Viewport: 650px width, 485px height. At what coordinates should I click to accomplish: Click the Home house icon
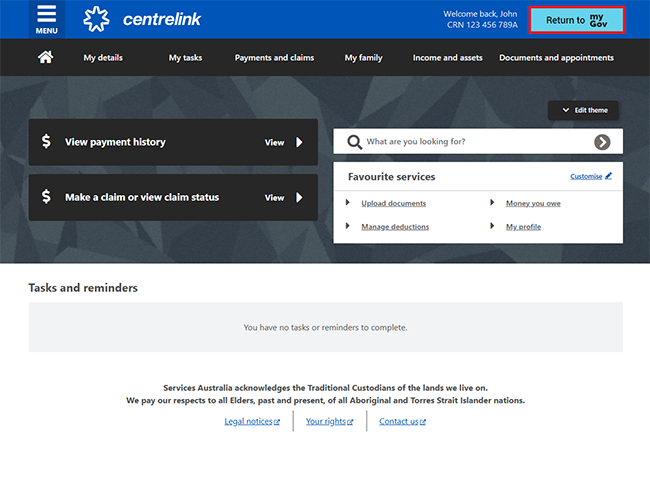tap(45, 57)
